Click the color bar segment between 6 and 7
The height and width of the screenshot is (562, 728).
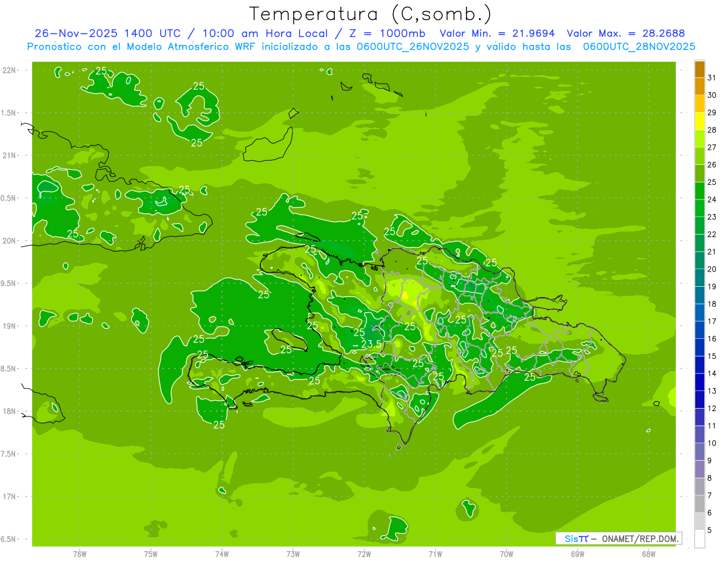[699, 504]
